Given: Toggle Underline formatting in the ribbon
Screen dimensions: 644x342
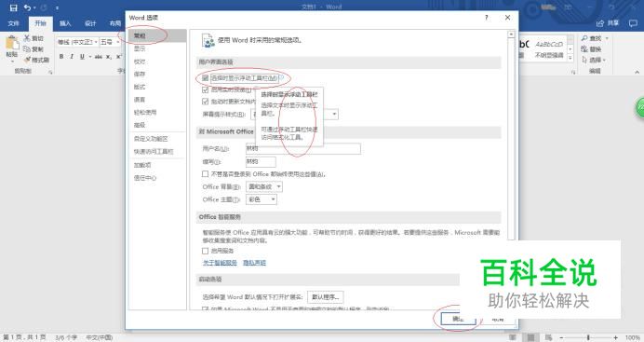Looking at the screenshot, I should [82, 56].
